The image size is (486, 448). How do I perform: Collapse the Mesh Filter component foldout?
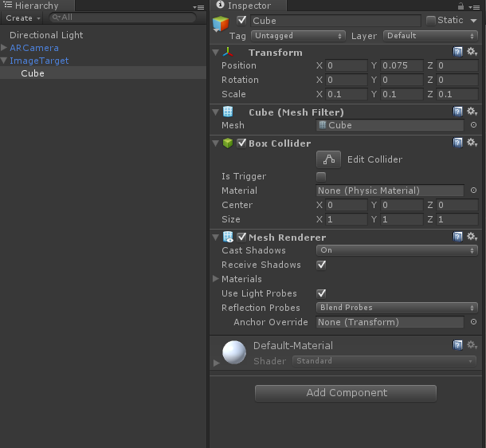click(216, 112)
